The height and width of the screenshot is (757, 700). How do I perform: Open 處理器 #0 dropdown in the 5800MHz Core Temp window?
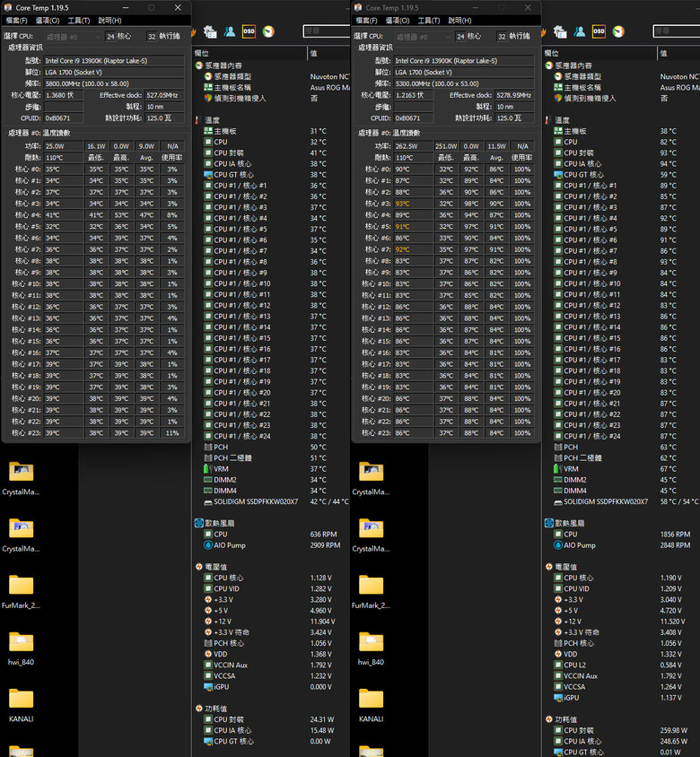click(74, 37)
